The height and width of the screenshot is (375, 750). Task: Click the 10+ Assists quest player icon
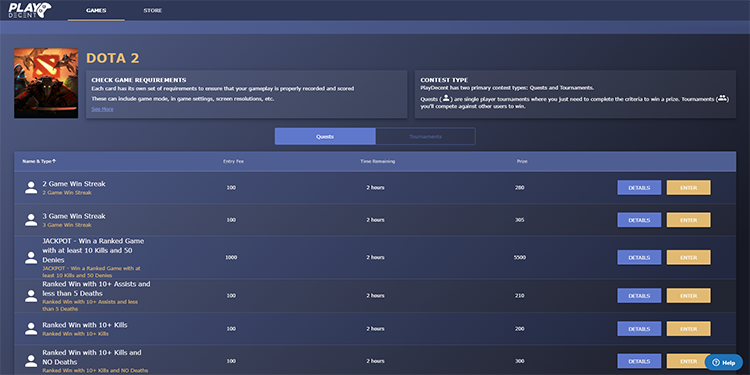pos(31,296)
